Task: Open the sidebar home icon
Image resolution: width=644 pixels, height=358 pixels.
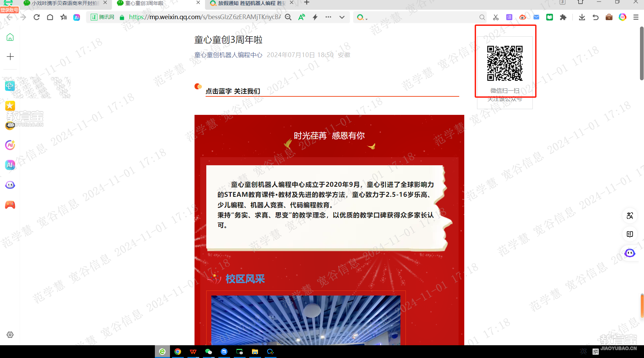Action: 10,37
